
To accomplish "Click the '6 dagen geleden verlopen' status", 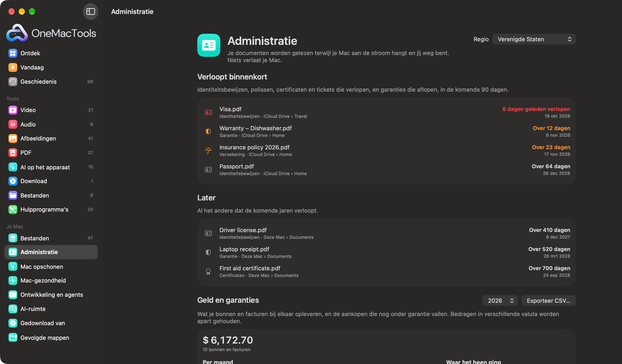I will click(x=536, y=109).
